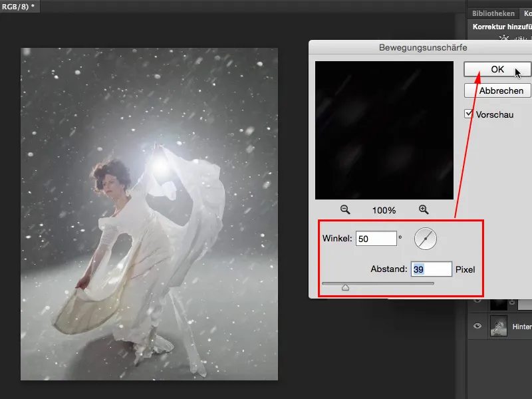Click the Bewegungsunschärfe dialog title bar
This screenshot has height=399, width=532.
(420, 47)
